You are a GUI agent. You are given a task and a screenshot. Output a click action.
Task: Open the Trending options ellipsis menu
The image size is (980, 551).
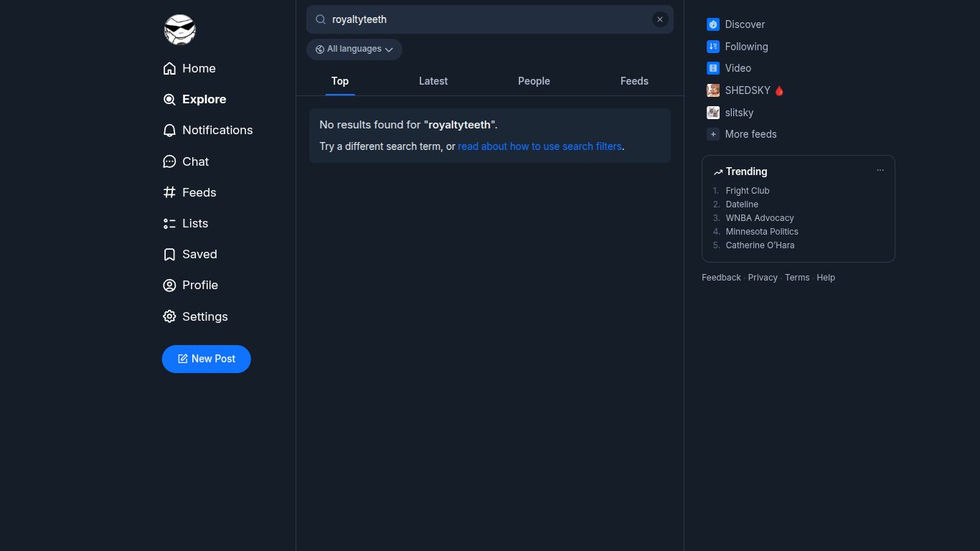pos(880,171)
